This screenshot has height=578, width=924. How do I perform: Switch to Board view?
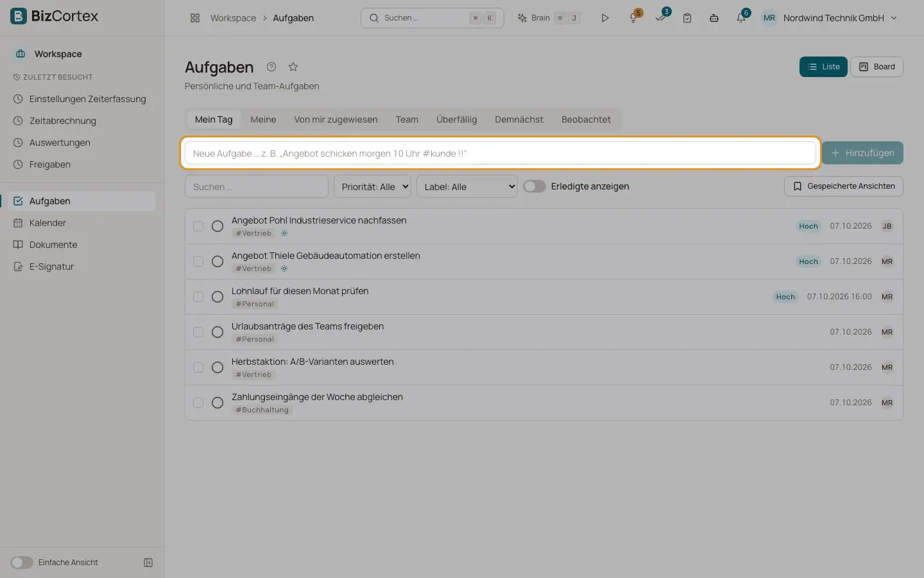tap(877, 67)
